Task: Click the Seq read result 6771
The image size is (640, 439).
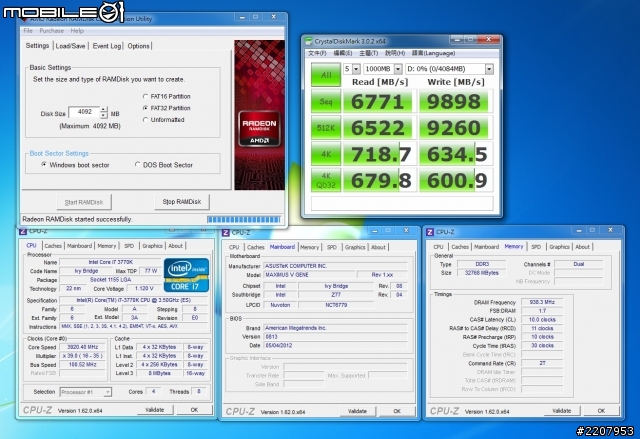Action: pos(380,101)
